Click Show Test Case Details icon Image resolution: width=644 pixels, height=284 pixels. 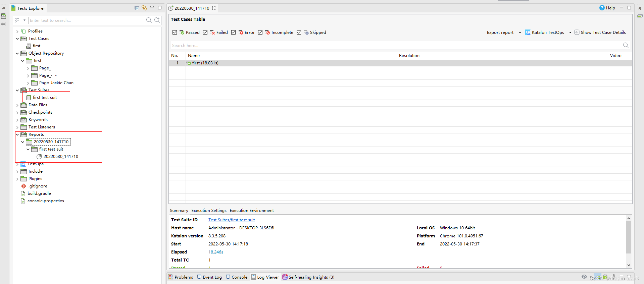pos(577,32)
